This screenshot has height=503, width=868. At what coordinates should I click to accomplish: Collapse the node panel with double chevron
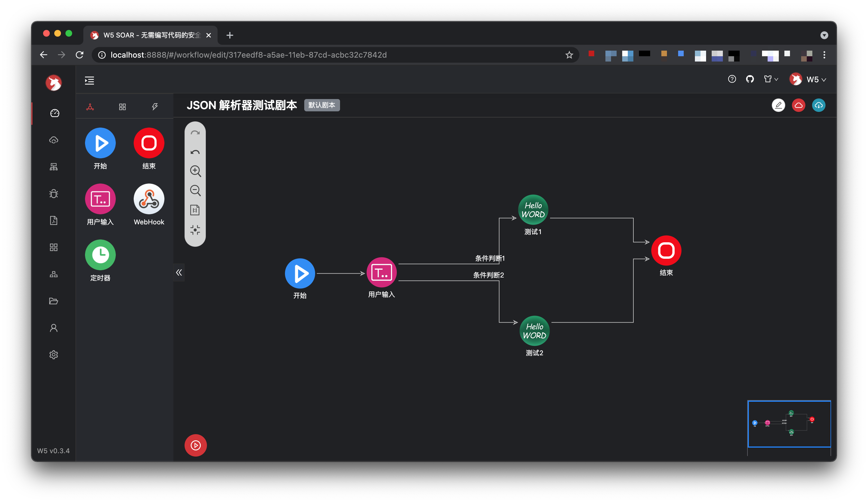179,272
